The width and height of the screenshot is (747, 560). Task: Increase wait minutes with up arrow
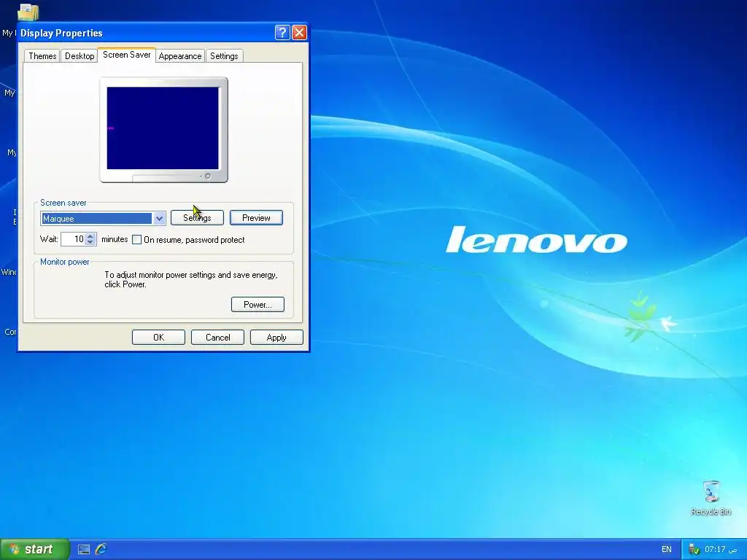pos(90,236)
